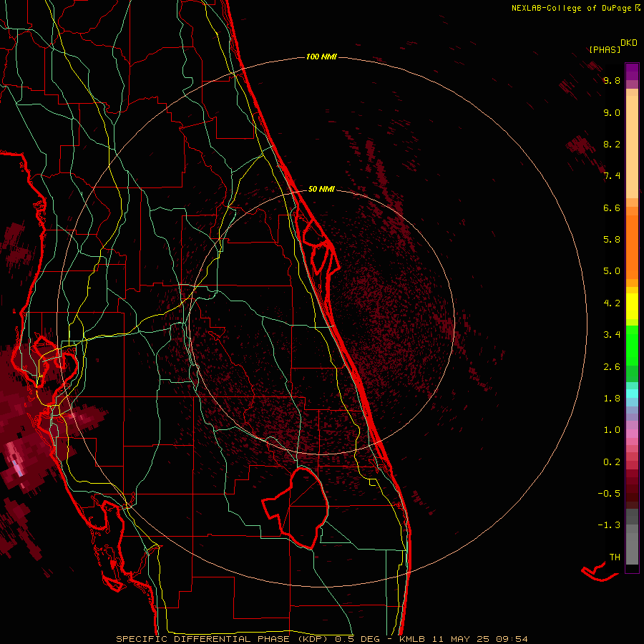Pick the gray bottom segment of color scale
Image resolution: width=644 pixels, height=644 pixels.
(x=632, y=537)
